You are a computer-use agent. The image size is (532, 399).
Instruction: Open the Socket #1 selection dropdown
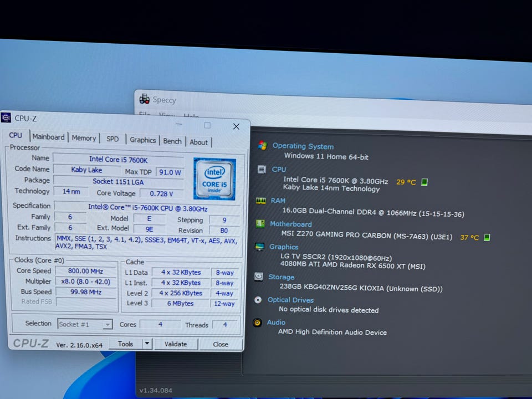pos(85,324)
